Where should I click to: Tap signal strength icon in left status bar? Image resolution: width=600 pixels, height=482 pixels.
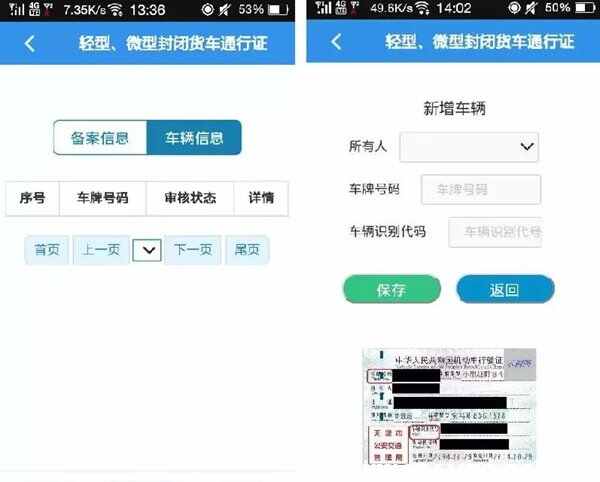click(16, 9)
